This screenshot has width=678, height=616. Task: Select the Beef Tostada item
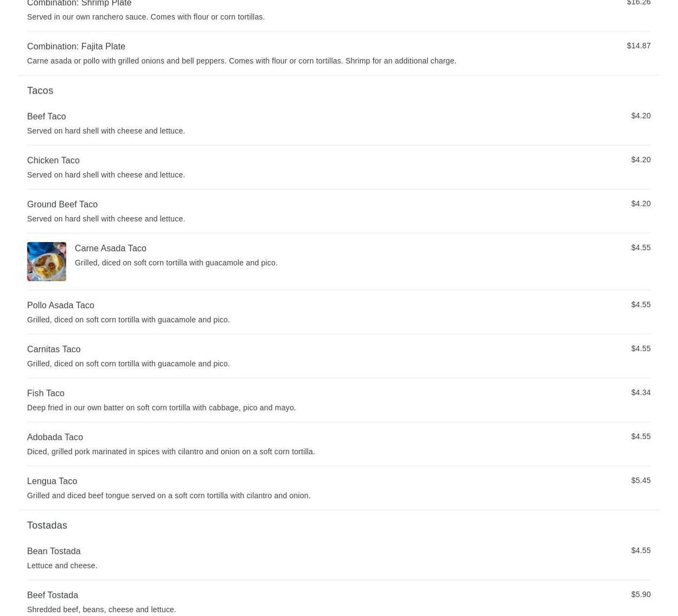point(338,600)
